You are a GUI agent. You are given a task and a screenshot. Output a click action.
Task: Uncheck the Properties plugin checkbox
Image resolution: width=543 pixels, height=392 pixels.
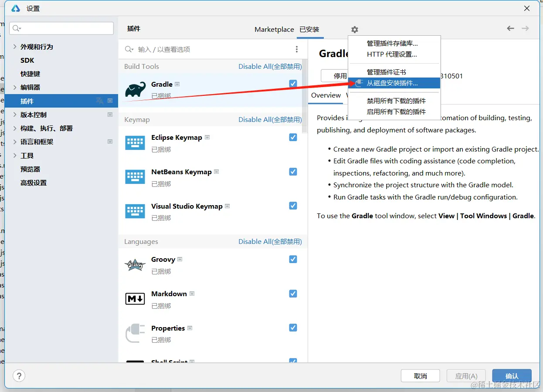(293, 328)
